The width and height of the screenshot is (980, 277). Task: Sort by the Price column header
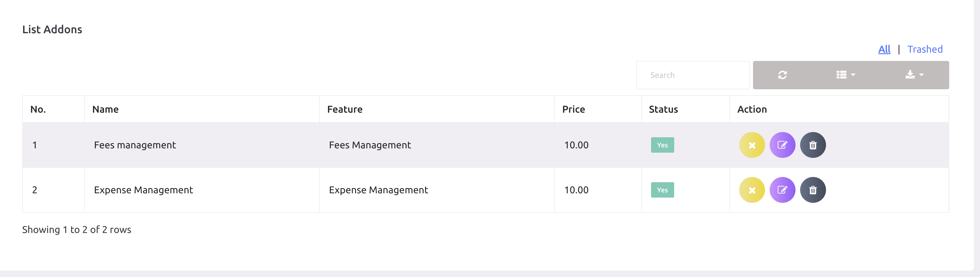pyautogui.click(x=573, y=110)
